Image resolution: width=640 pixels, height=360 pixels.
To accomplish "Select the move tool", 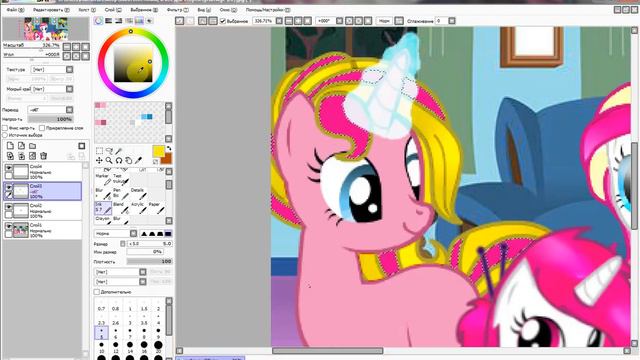I will [99, 160].
